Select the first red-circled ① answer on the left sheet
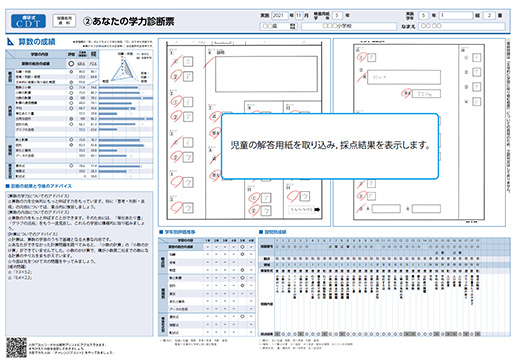 [x=175, y=62]
